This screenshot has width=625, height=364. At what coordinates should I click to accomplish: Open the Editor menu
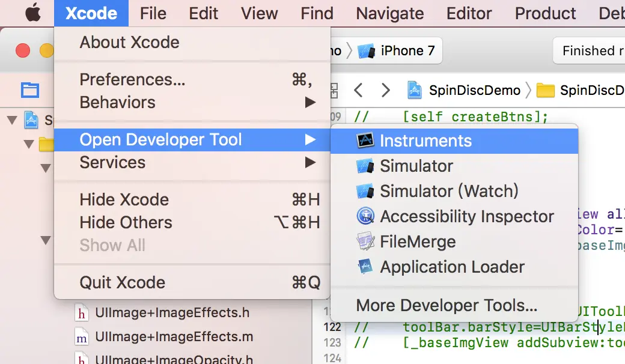click(469, 13)
